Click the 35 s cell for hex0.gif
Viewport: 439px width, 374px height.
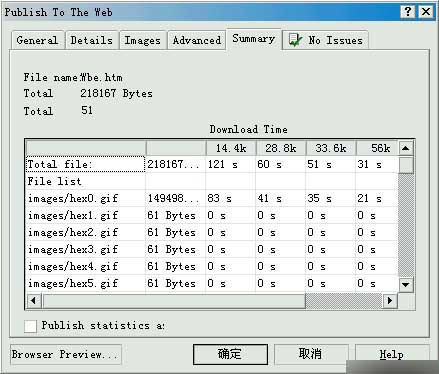tap(331, 199)
